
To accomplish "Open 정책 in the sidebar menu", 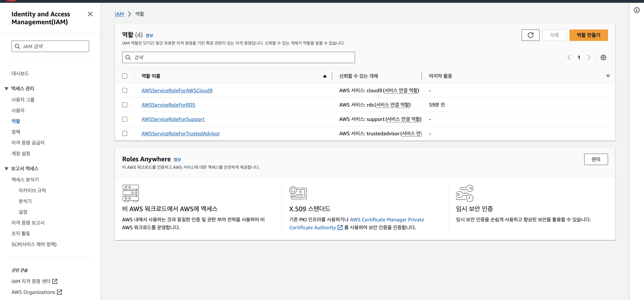I will [x=16, y=132].
